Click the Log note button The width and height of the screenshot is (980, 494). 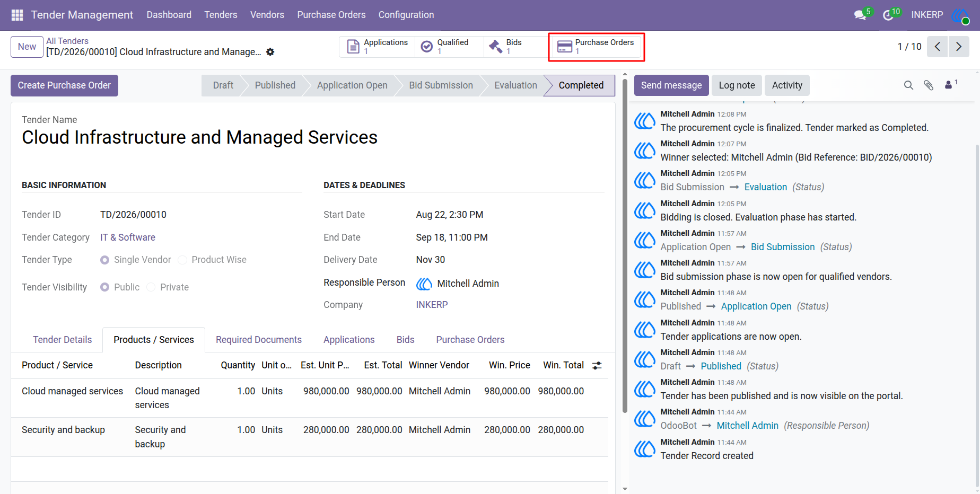pyautogui.click(x=737, y=85)
